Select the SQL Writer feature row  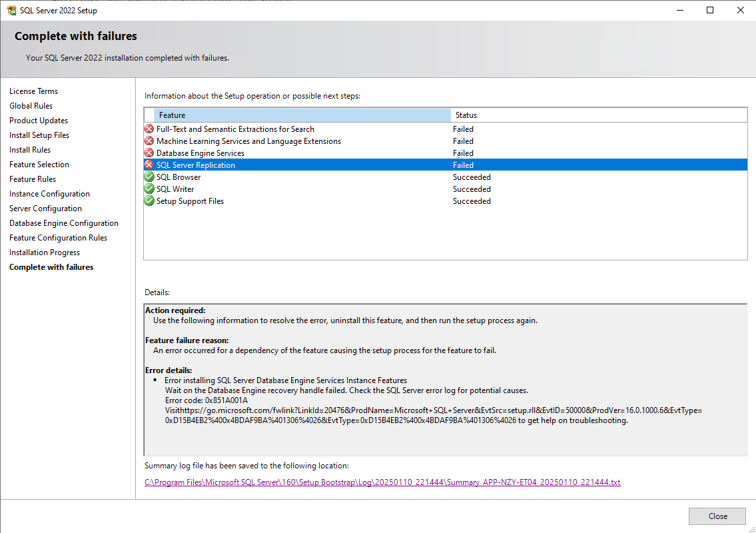(446, 189)
